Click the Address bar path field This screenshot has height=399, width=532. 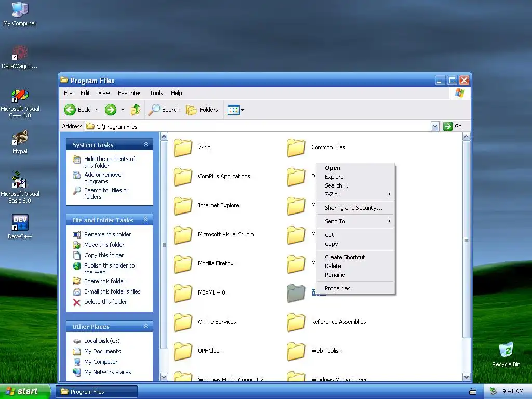(x=258, y=127)
